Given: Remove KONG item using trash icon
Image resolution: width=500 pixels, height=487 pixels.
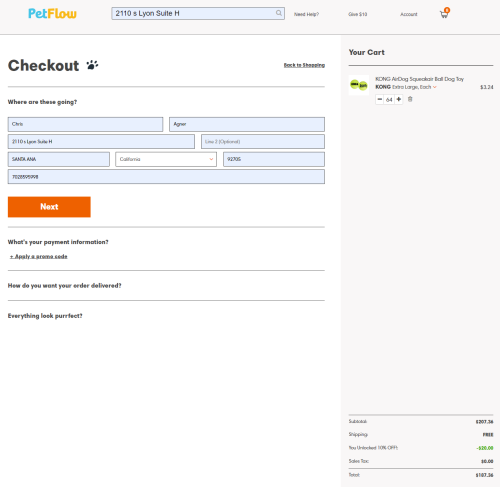Looking at the screenshot, I should pos(410,99).
